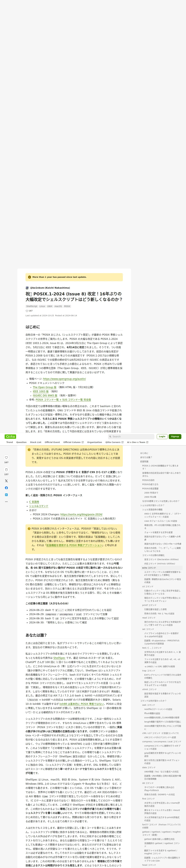Click the author avatar next to @ko1nksm
Screen dimensions: 186x868
tap(27, 288)
